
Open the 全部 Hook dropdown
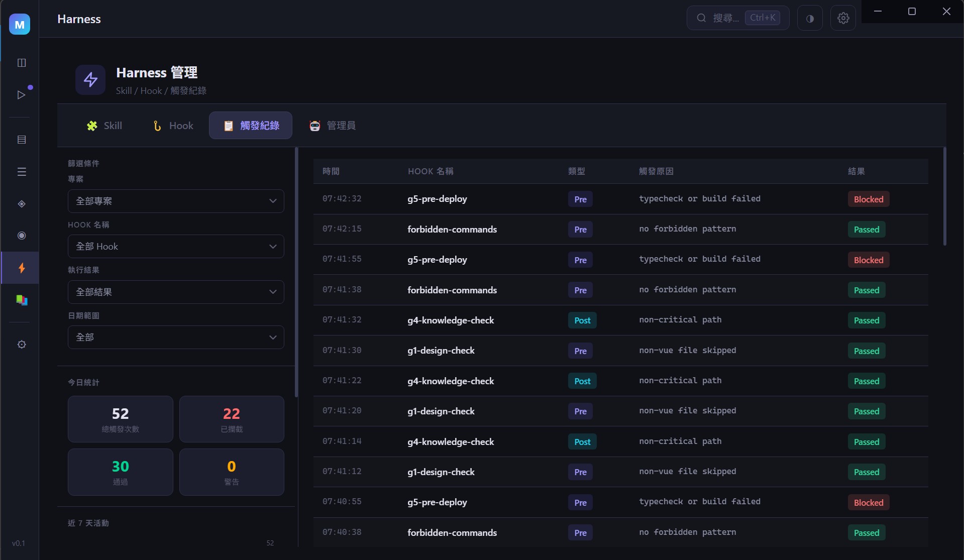[x=176, y=247]
